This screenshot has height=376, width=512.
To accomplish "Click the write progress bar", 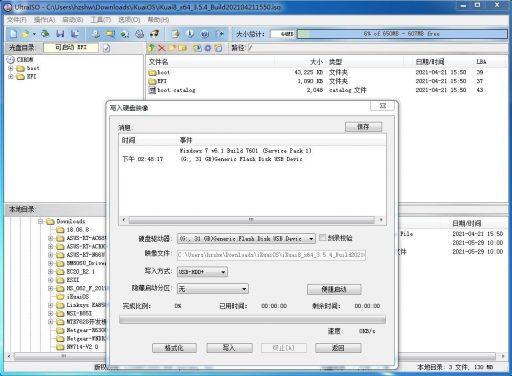I will [252, 320].
